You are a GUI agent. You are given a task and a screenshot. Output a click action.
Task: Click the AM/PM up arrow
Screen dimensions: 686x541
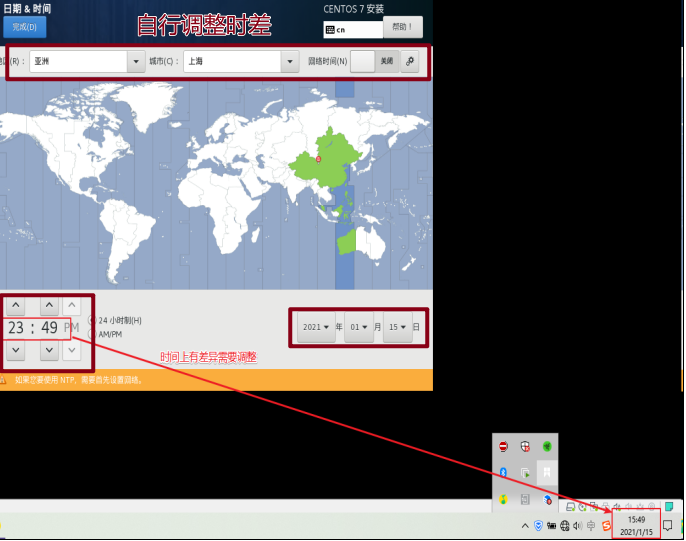coord(72,305)
